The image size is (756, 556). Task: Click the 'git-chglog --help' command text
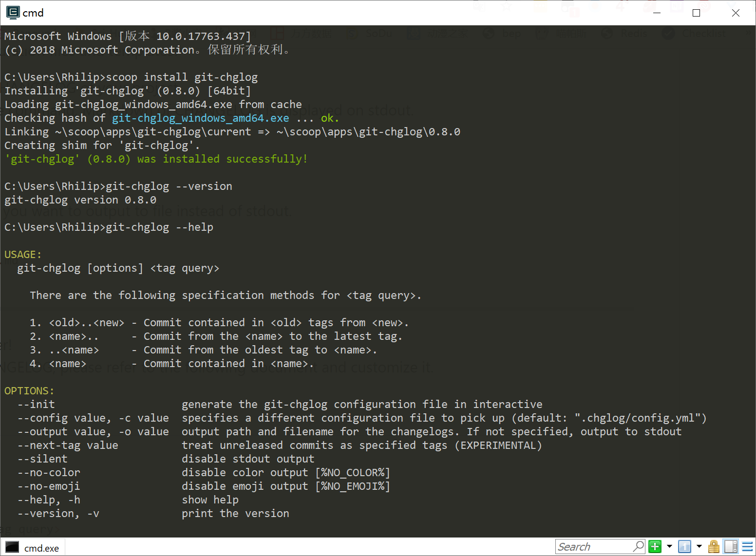(x=159, y=227)
